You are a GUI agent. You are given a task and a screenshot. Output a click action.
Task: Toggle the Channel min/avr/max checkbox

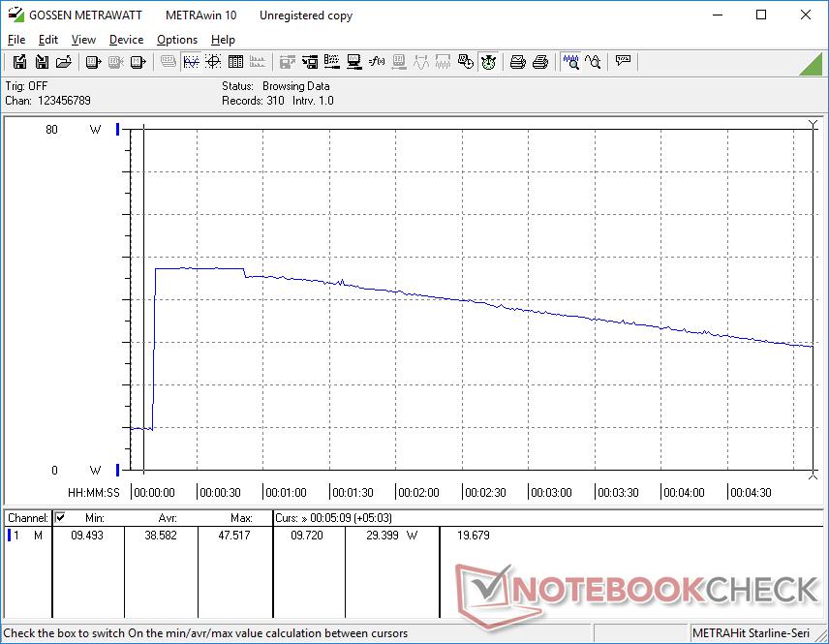[x=61, y=517]
